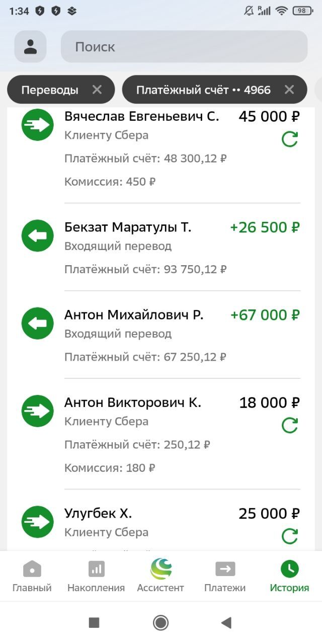Tap Антон Викторович К. outgoing transfer icon

(x=38, y=411)
